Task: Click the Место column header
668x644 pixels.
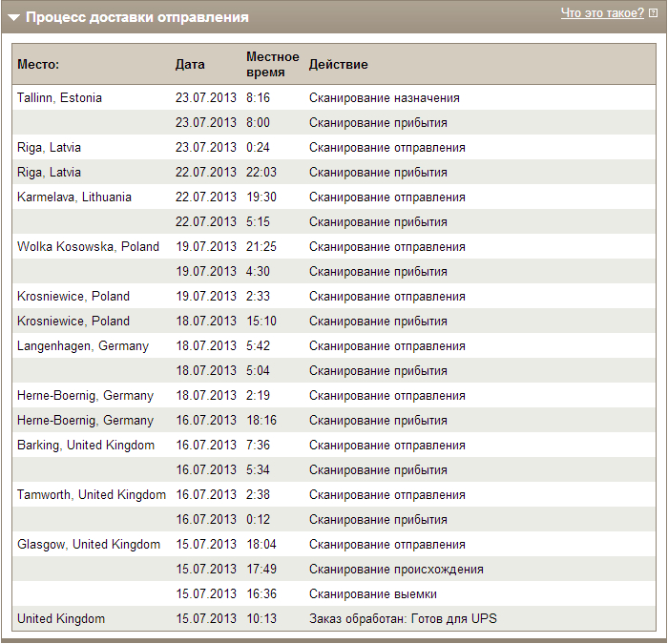Action: (38, 64)
